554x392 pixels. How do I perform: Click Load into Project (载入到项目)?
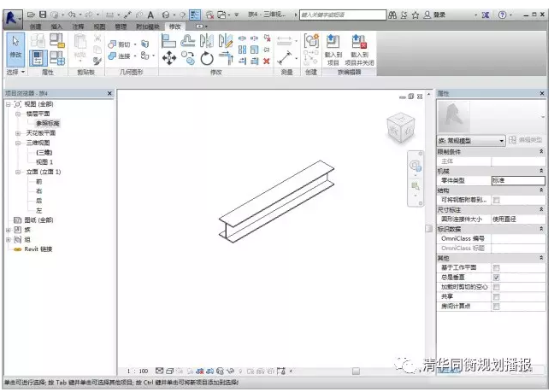[333, 50]
